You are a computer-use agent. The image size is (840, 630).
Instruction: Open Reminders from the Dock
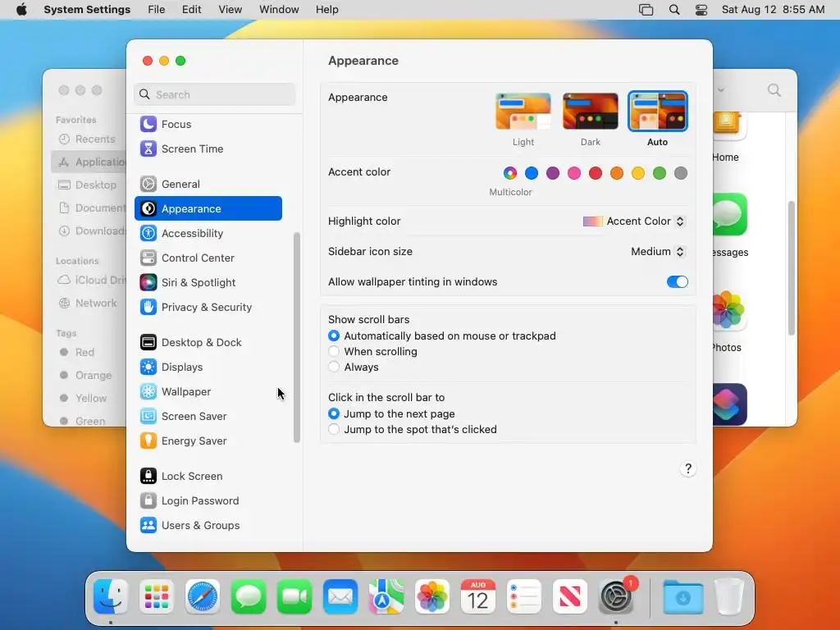tap(524, 597)
